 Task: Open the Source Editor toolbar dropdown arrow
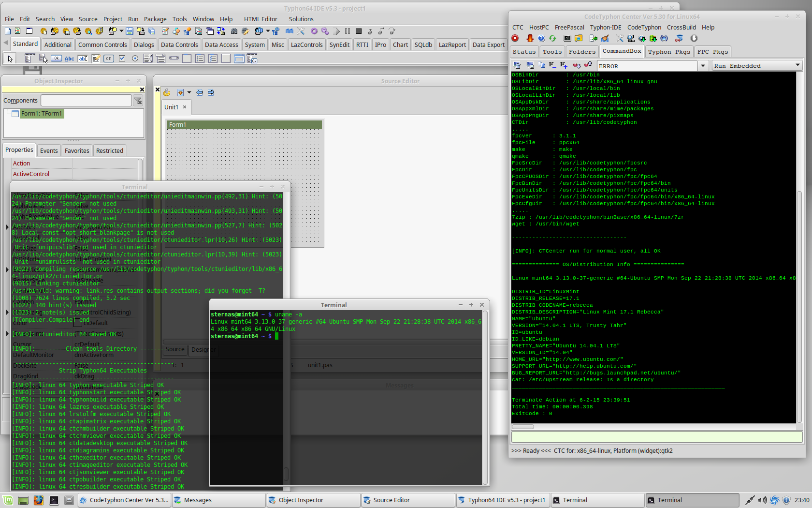click(x=189, y=92)
